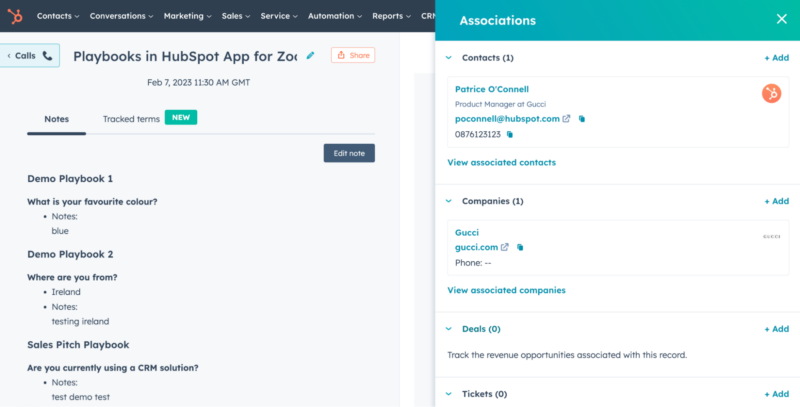Click the Edit note button
Viewport: 800px width, 407px height.
click(349, 153)
